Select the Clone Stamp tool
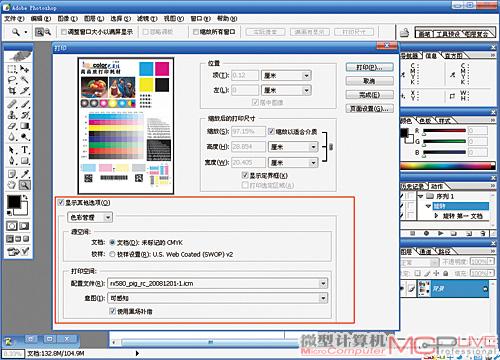This screenshot has height=360, width=500. (12, 115)
